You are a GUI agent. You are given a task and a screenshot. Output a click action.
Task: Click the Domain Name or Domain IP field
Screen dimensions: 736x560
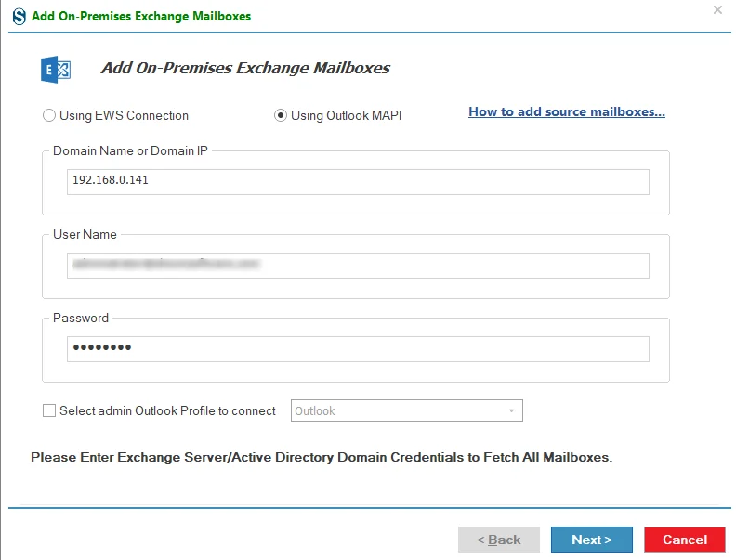[x=358, y=181]
